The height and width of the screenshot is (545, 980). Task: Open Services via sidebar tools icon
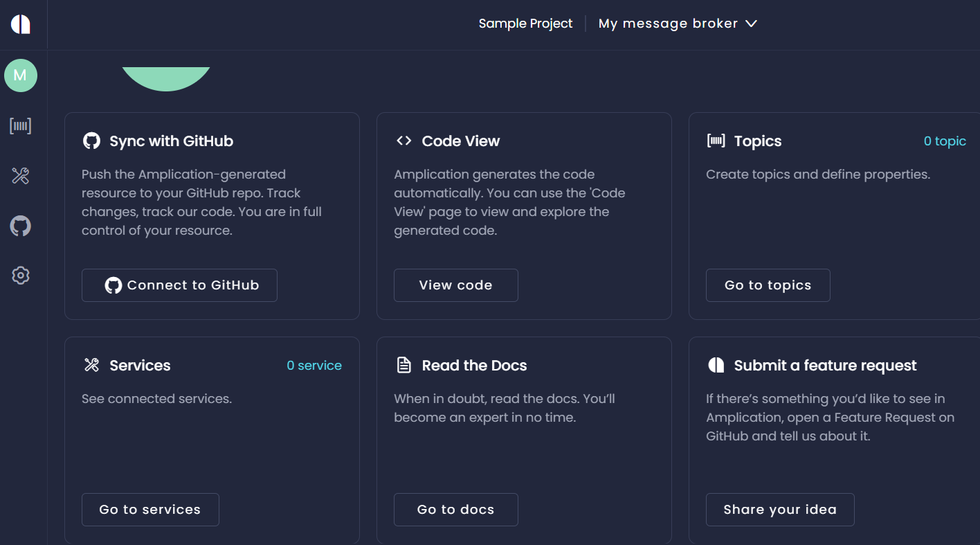[21, 176]
